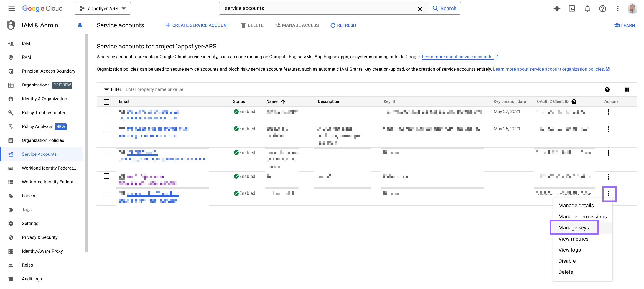Click Create Service Account button
This screenshot has width=644, height=289.
point(197,25)
